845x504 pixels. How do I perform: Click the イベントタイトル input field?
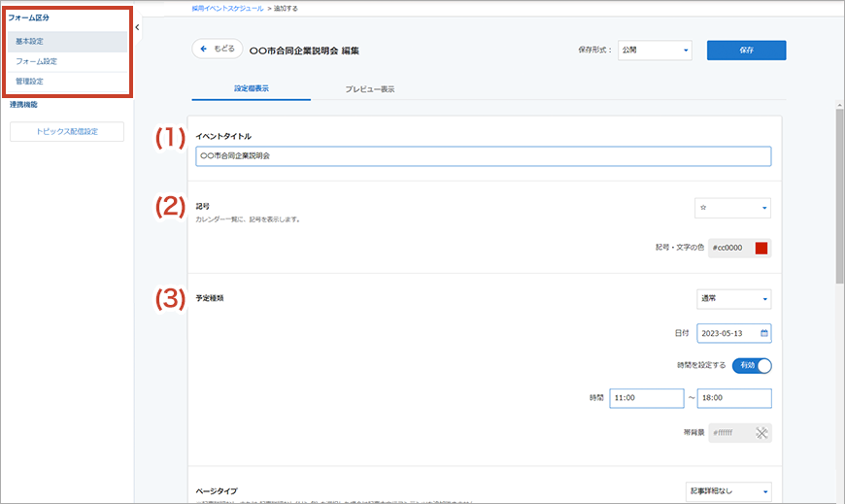483,156
